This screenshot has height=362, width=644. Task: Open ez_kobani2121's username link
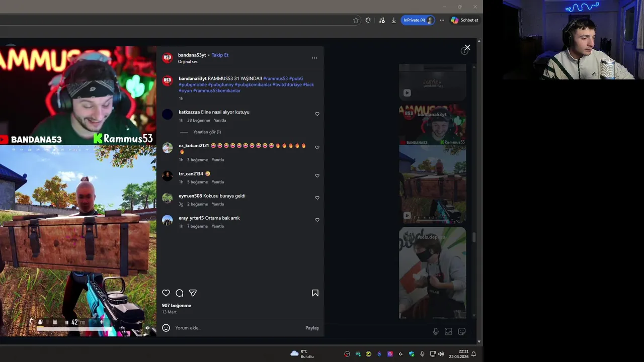click(194, 145)
